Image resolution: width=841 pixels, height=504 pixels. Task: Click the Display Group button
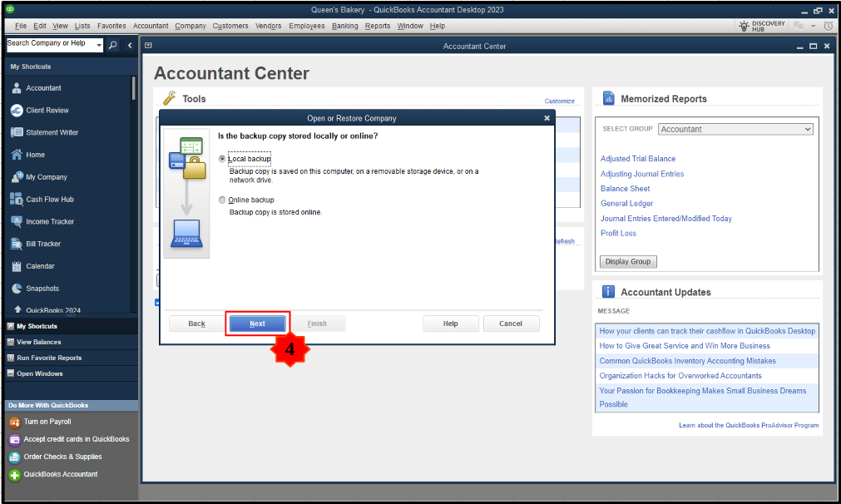628,262
